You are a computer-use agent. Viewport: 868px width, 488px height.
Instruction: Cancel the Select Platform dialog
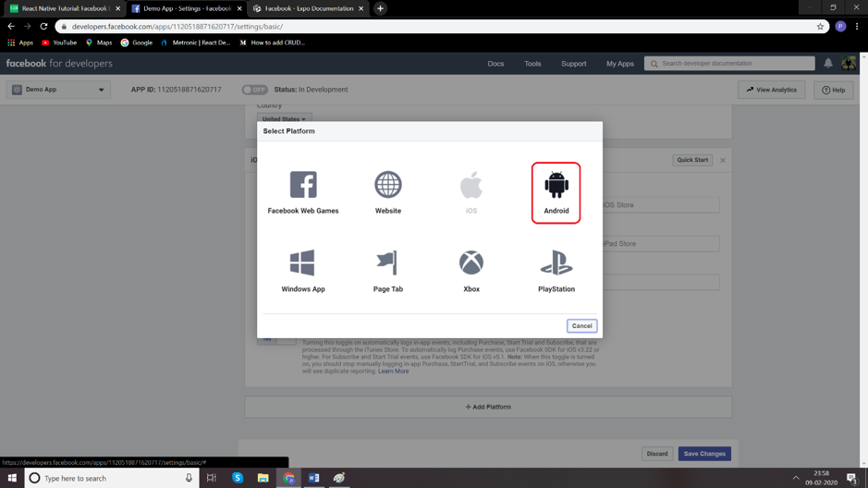[x=581, y=326]
